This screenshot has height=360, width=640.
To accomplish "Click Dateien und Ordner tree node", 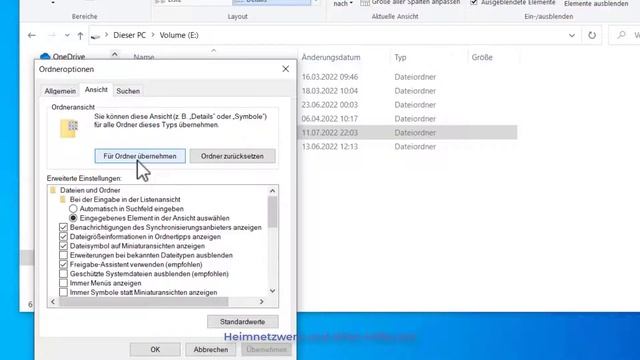I will 90,190.
